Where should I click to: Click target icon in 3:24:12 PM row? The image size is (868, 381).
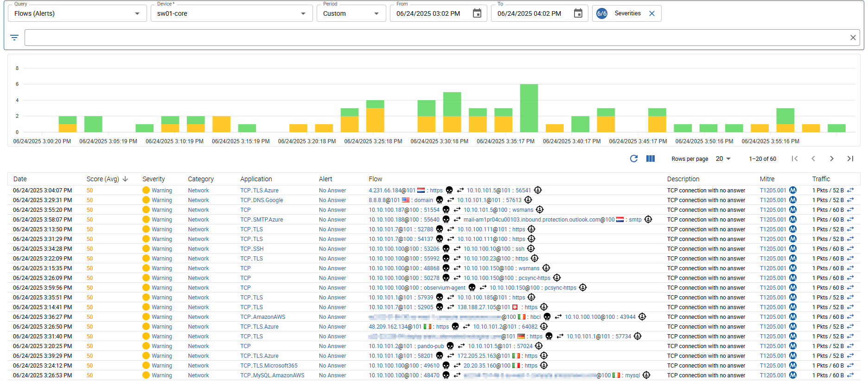point(544,365)
